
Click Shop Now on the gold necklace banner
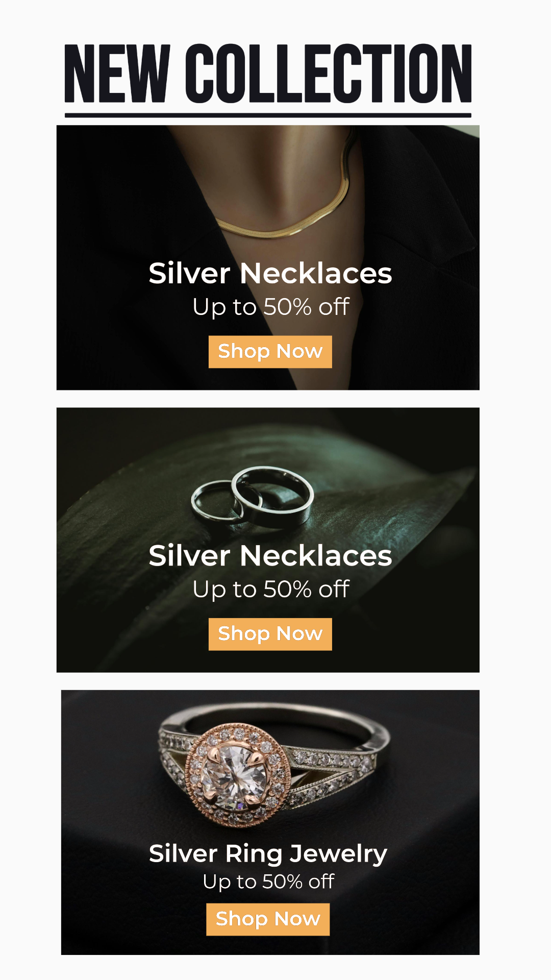[x=270, y=352]
